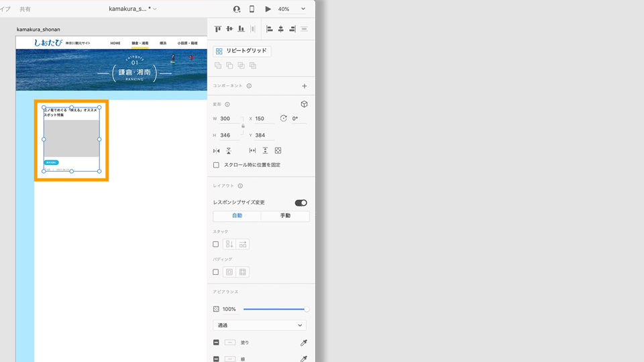
Task: Select the 自動 tab
Action: pos(237,216)
